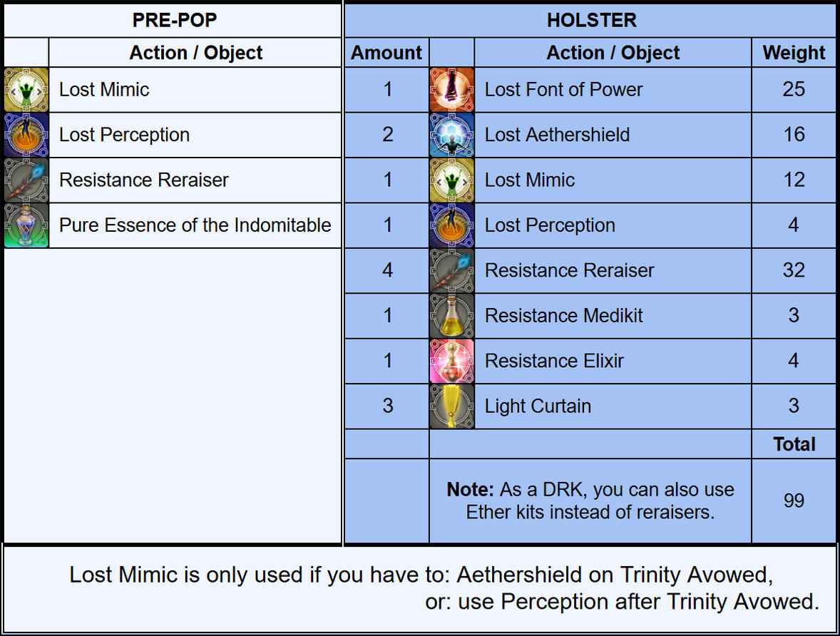Click the Lost Perception icon in Holster
This screenshot has height=636, width=840.
pyautogui.click(x=451, y=225)
